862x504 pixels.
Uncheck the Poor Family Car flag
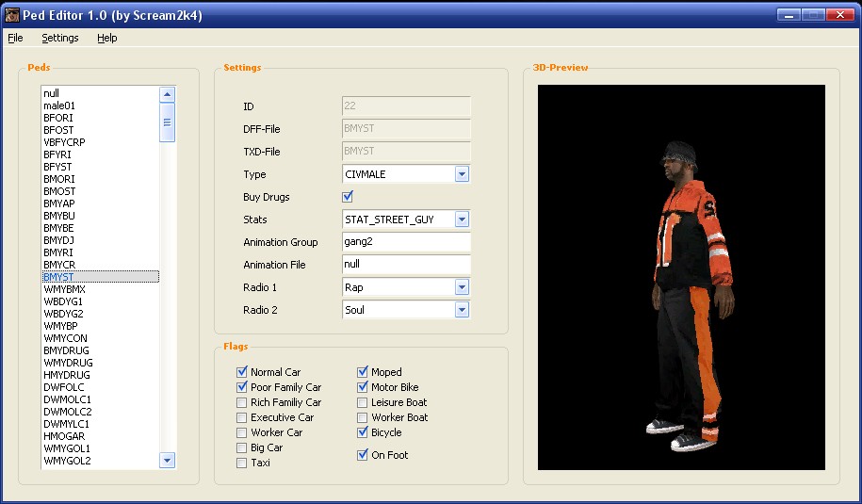tap(242, 387)
